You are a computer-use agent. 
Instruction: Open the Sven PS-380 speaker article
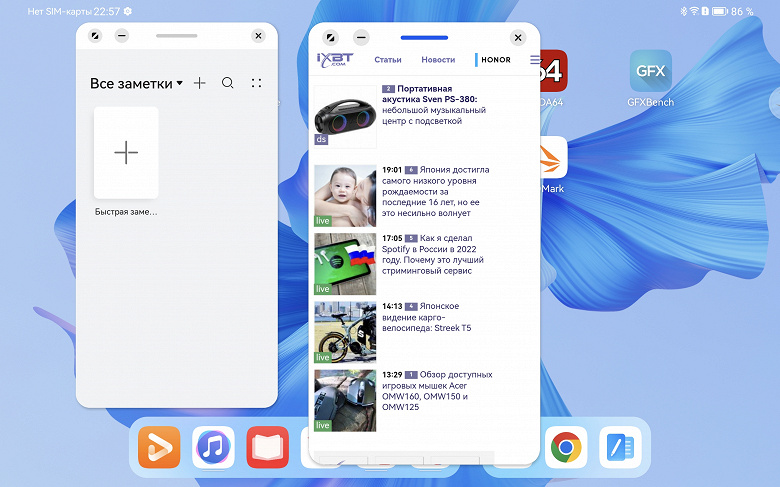click(x=434, y=105)
